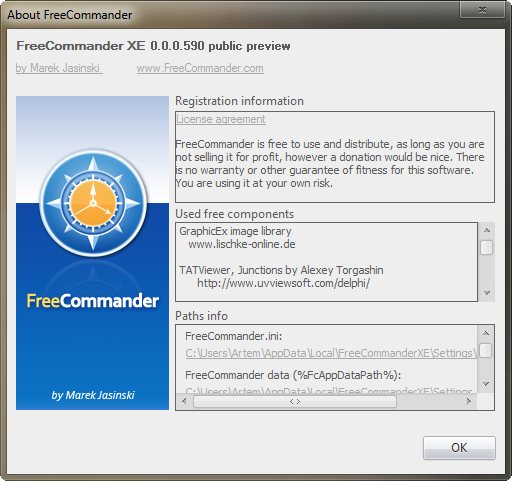
Task: Click the OK button
Action: click(459, 448)
